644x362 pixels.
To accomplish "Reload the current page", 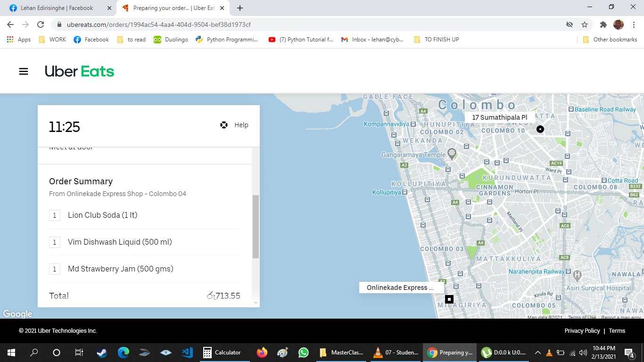I will pos(41,25).
